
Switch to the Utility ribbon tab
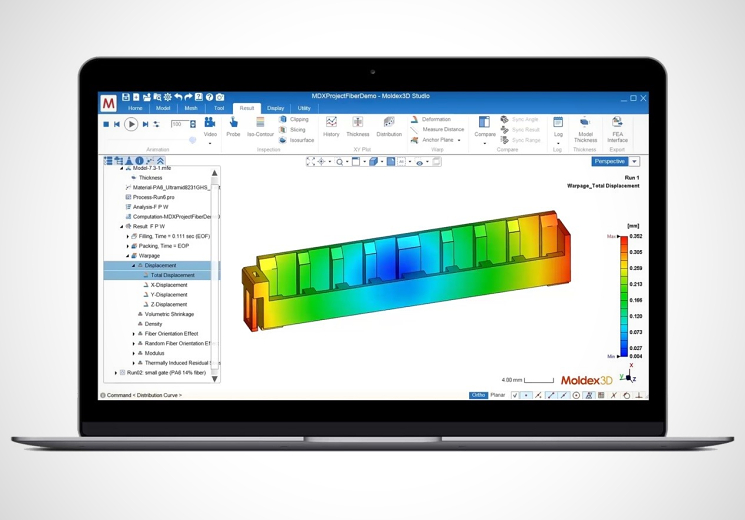304,108
